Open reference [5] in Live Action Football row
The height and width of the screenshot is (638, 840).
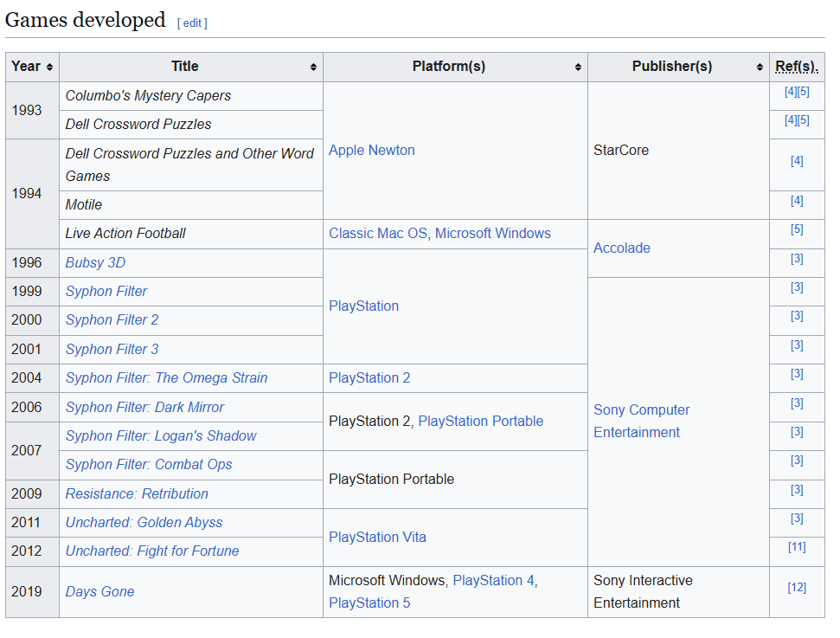797,229
